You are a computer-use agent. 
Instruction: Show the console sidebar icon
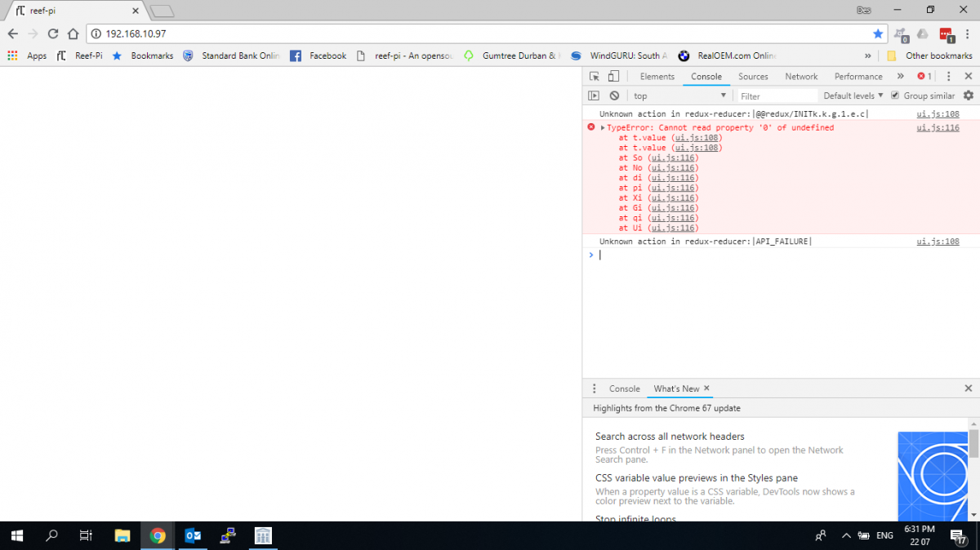coord(594,95)
